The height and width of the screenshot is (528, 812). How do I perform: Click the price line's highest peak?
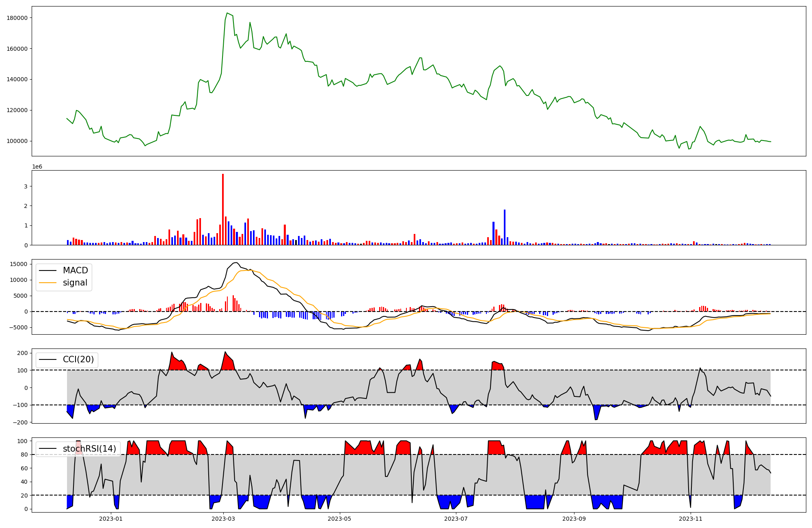227,13
